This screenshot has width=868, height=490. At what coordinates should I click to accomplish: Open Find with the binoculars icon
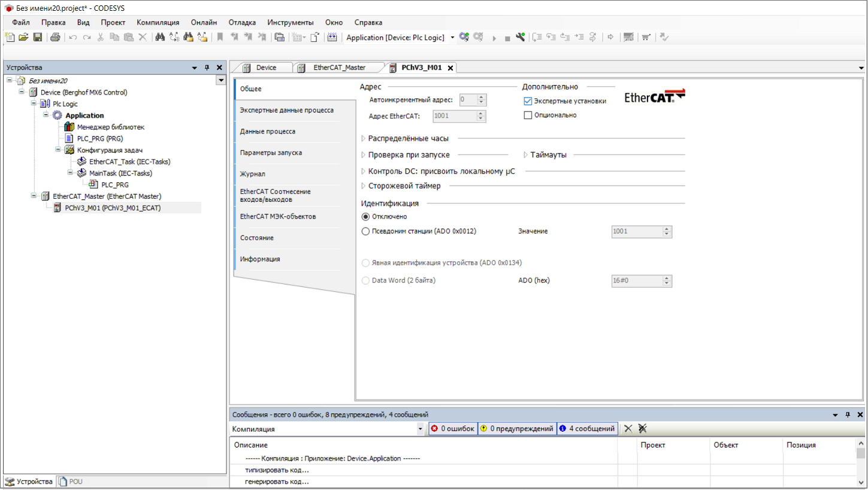(161, 37)
